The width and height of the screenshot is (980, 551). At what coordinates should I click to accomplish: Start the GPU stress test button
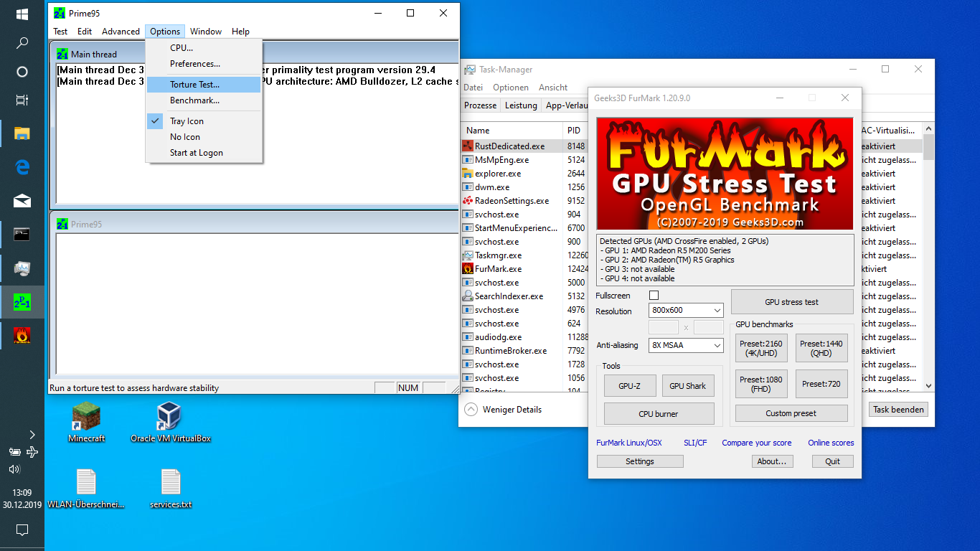(792, 302)
